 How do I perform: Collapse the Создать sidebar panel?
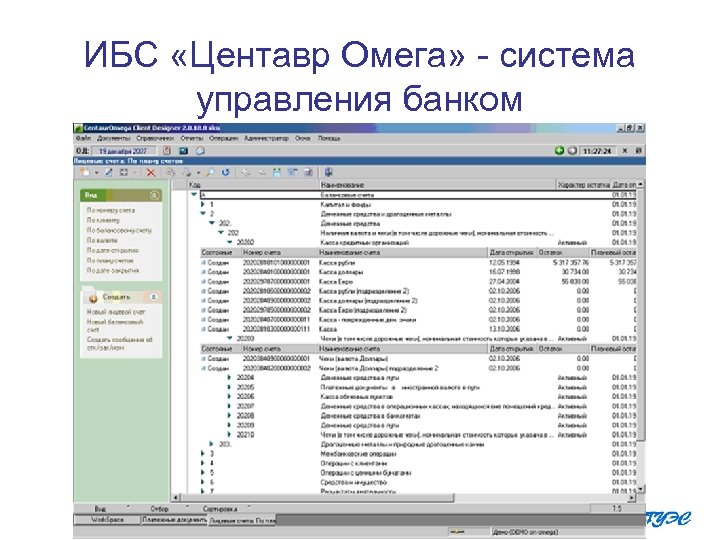[154, 298]
